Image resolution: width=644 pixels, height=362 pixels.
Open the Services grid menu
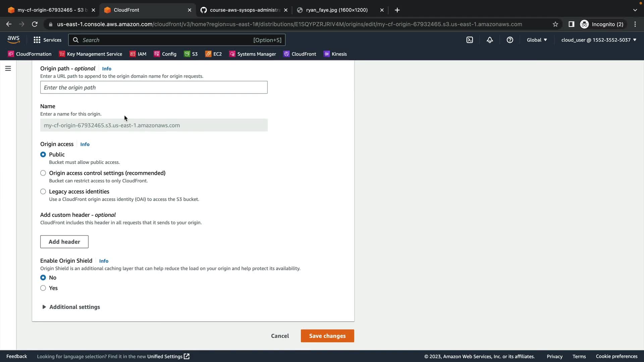click(47, 40)
